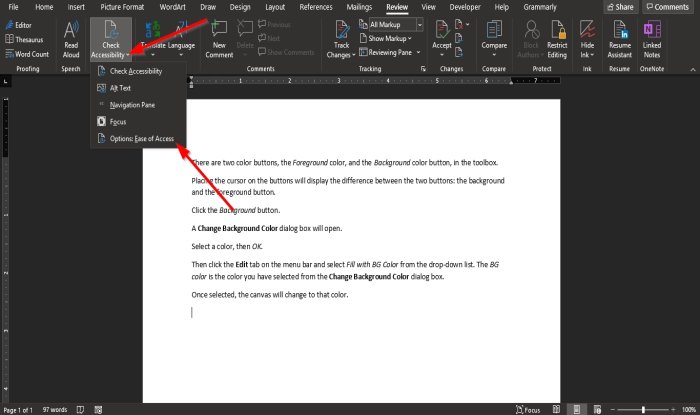Expand the Reviewing Pane dropdown arrow
Image resolution: width=700 pixels, height=415 pixels.
[x=418, y=53]
